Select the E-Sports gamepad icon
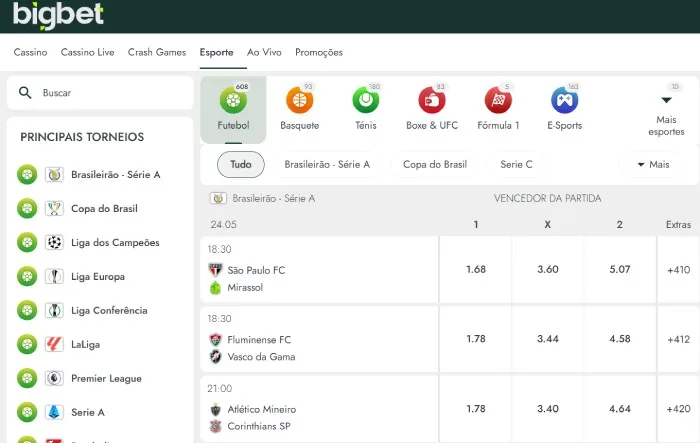This screenshot has width=700, height=443. [565, 100]
